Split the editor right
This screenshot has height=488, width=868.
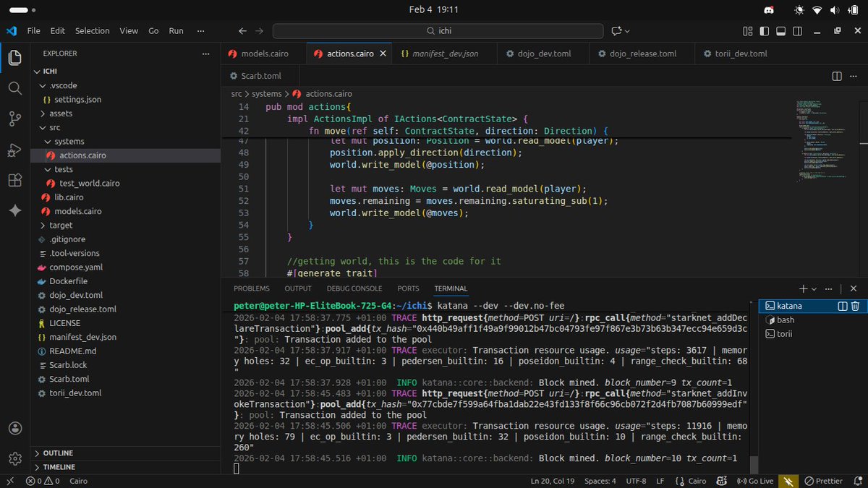[x=836, y=76]
